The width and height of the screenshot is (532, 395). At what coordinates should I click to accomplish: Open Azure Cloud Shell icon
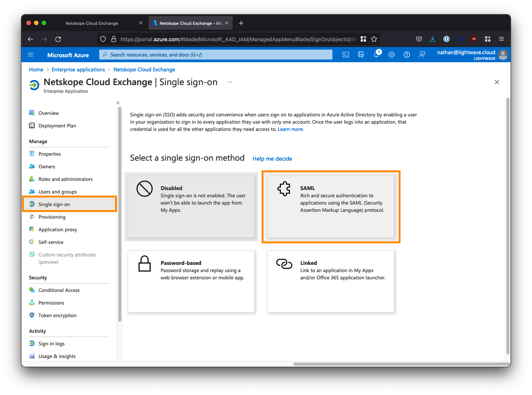(346, 55)
